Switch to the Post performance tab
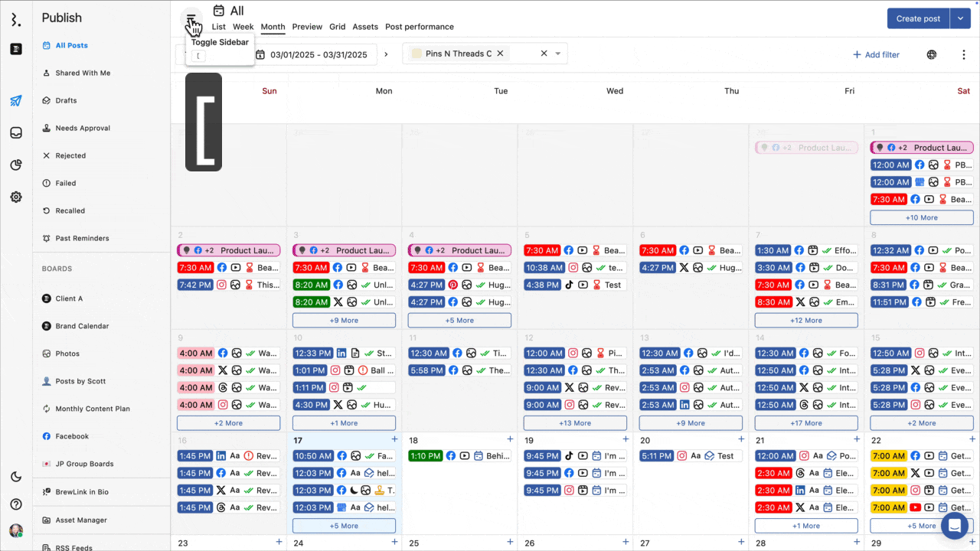 click(x=419, y=27)
